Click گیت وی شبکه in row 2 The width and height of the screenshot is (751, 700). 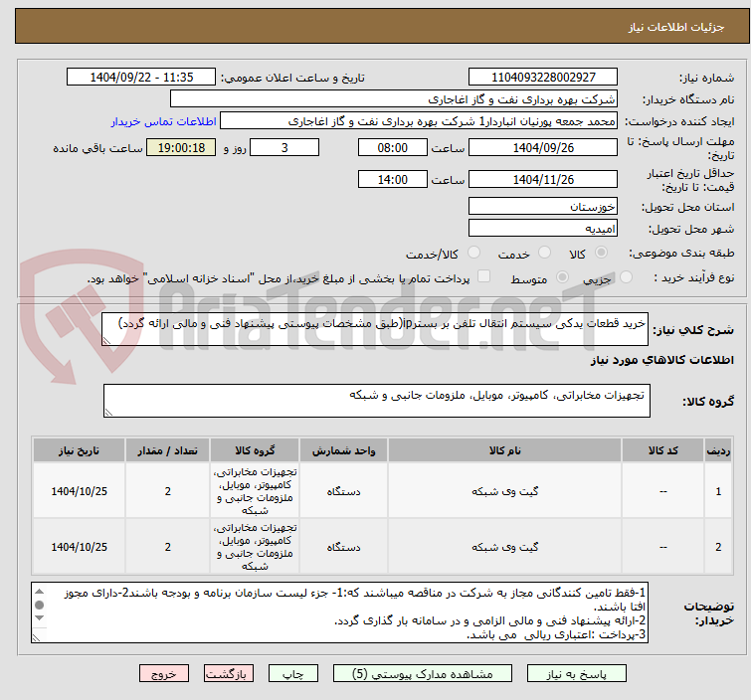click(x=505, y=547)
